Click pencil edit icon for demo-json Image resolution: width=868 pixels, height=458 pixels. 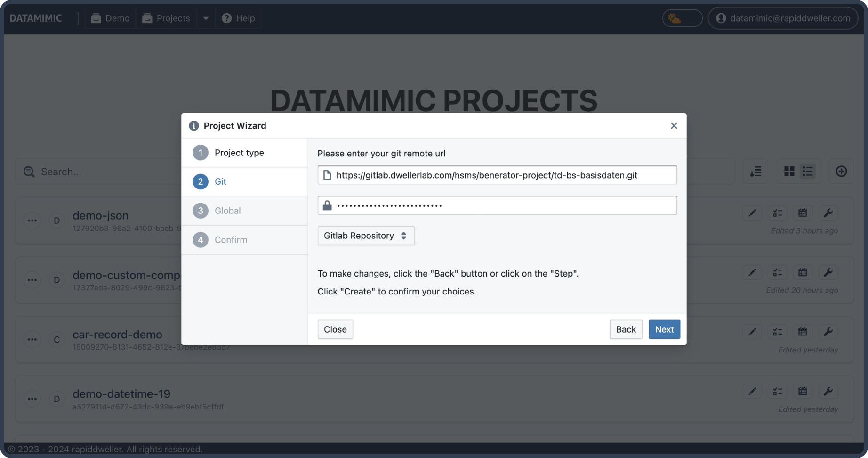(x=752, y=213)
